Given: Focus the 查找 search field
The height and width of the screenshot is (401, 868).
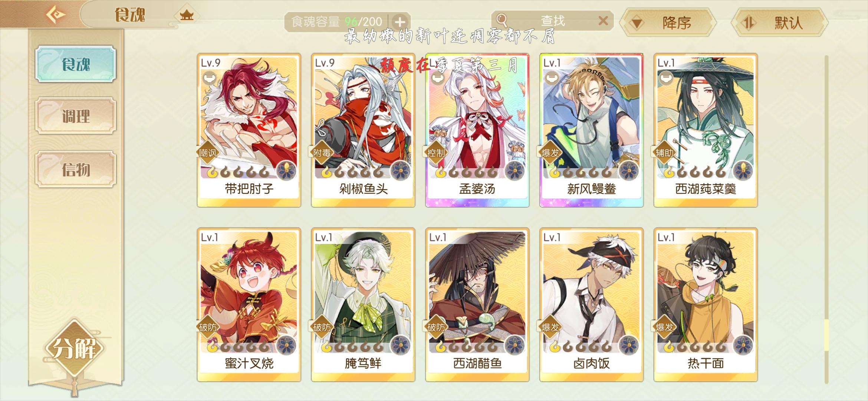Looking at the screenshot, I should click(552, 20).
